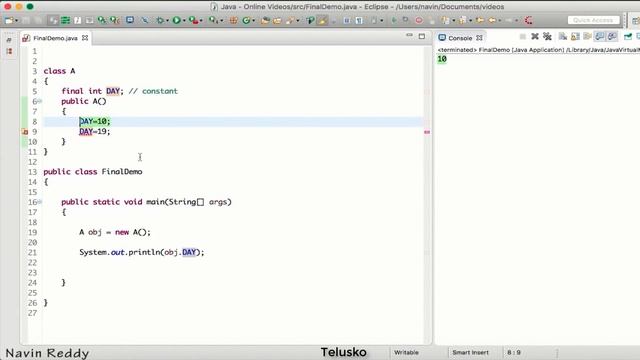
Task: Click the Search flashlight icon
Action: [x=291, y=20]
